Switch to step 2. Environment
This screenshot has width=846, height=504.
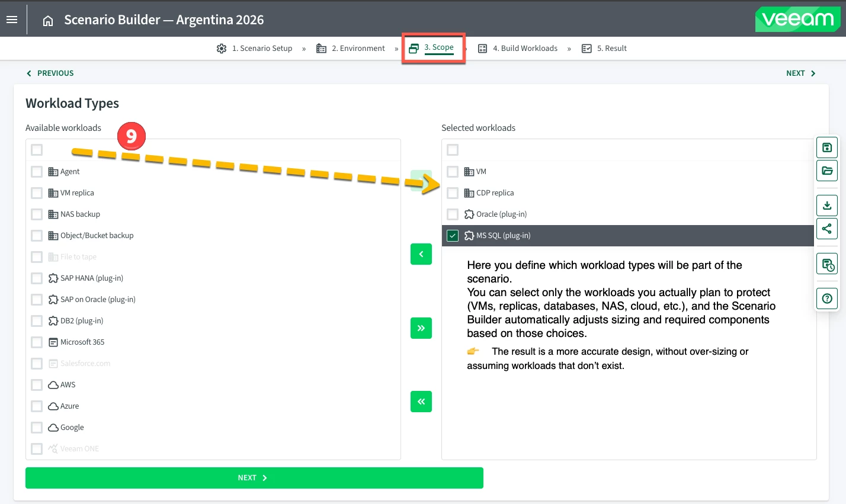351,49
